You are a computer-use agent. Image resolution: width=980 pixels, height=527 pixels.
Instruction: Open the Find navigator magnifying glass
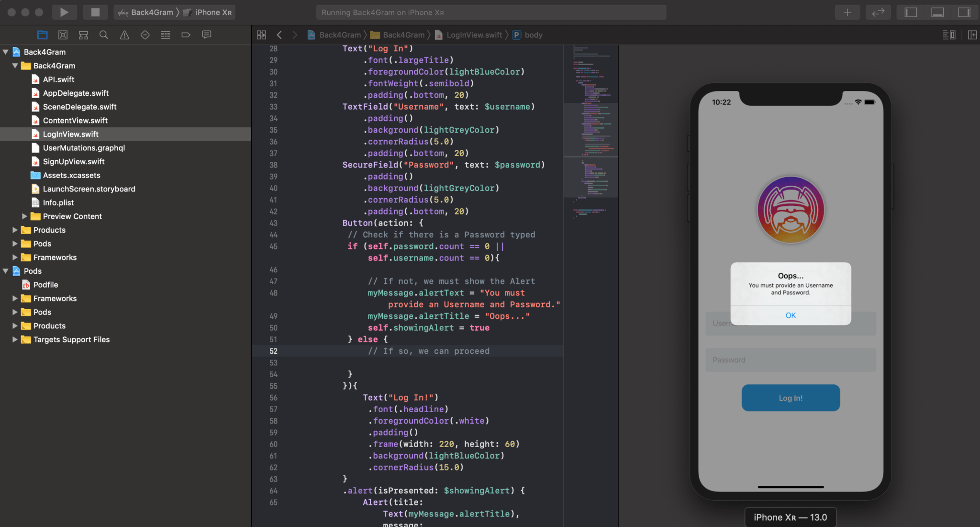click(103, 34)
